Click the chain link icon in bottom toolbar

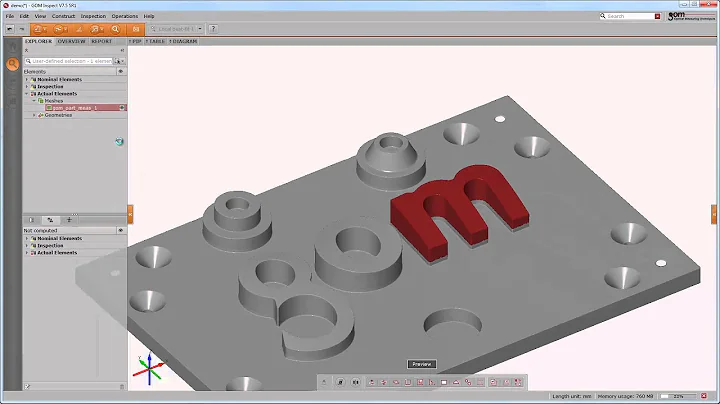tap(468, 382)
